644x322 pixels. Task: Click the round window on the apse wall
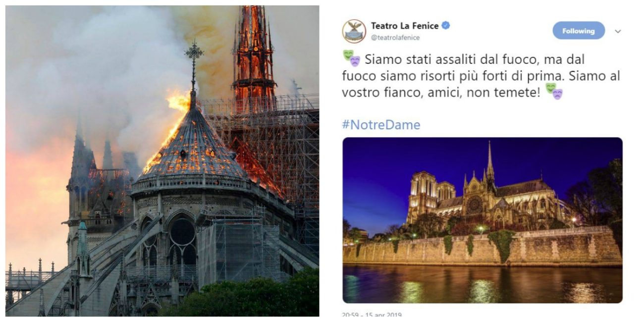point(183,232)
